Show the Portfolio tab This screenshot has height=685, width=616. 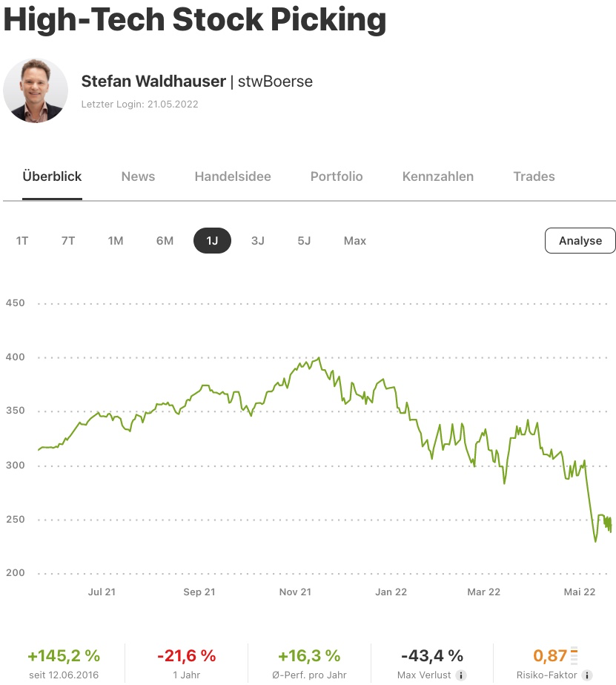337,176
